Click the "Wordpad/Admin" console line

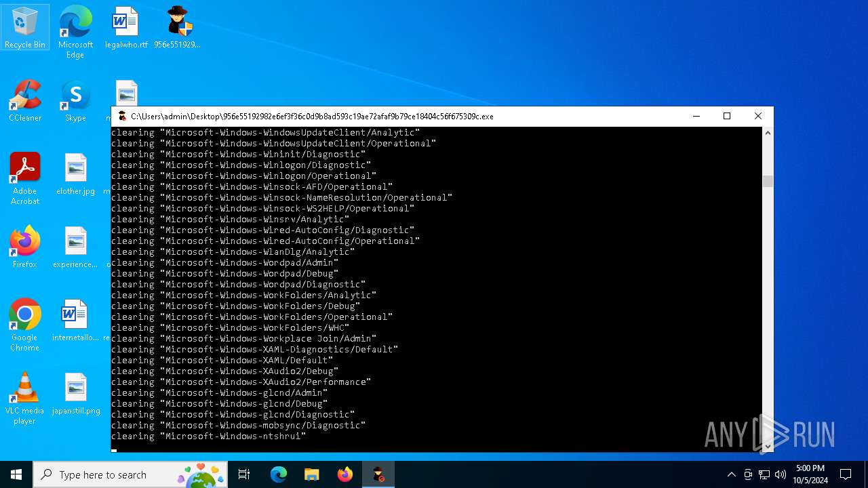coord(224,263)
